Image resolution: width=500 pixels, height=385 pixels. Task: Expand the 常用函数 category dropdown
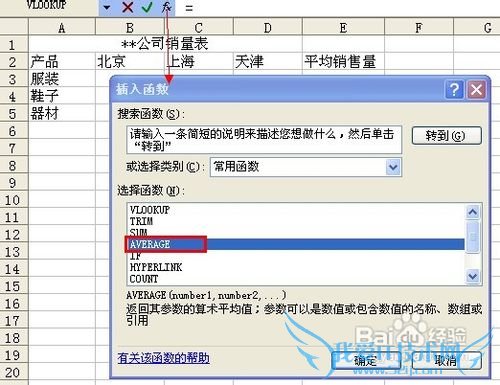393,167
